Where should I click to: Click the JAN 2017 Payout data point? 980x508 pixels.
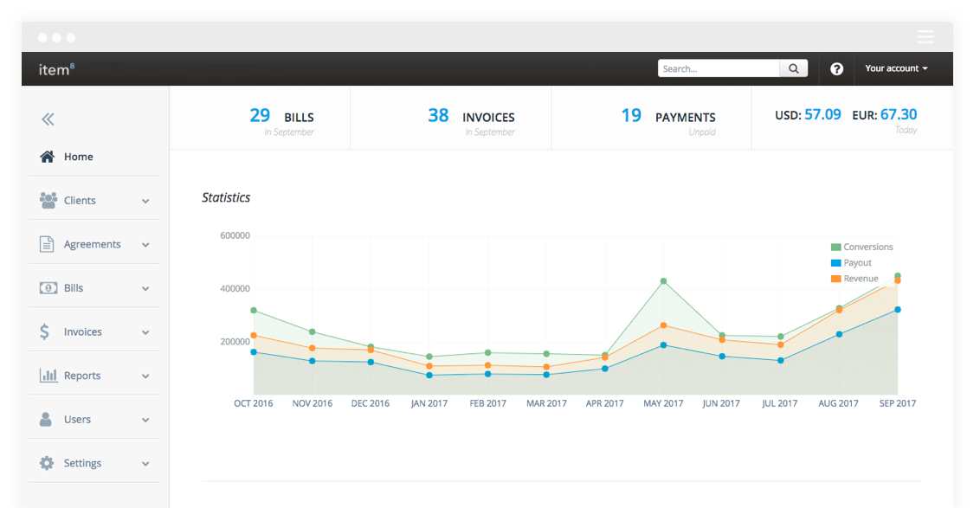pyautogui.click(x=429, y=375)
